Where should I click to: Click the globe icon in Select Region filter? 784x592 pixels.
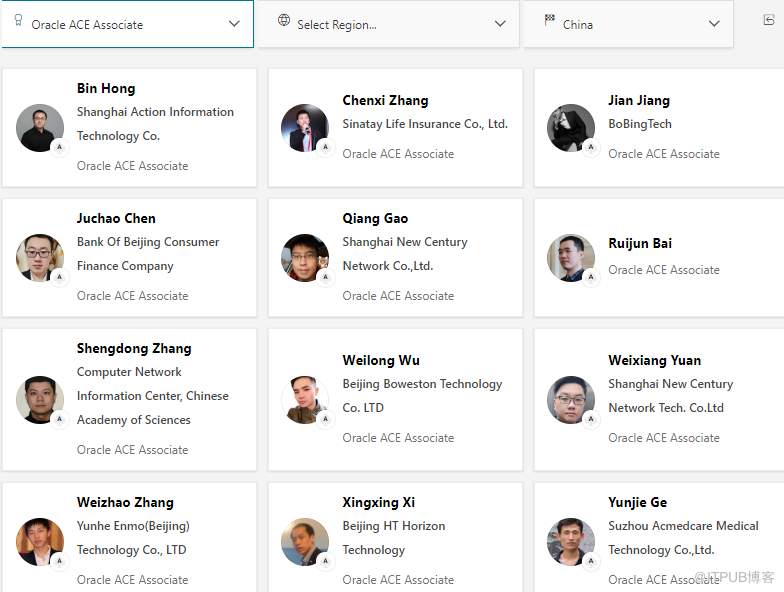click(284, 21)
